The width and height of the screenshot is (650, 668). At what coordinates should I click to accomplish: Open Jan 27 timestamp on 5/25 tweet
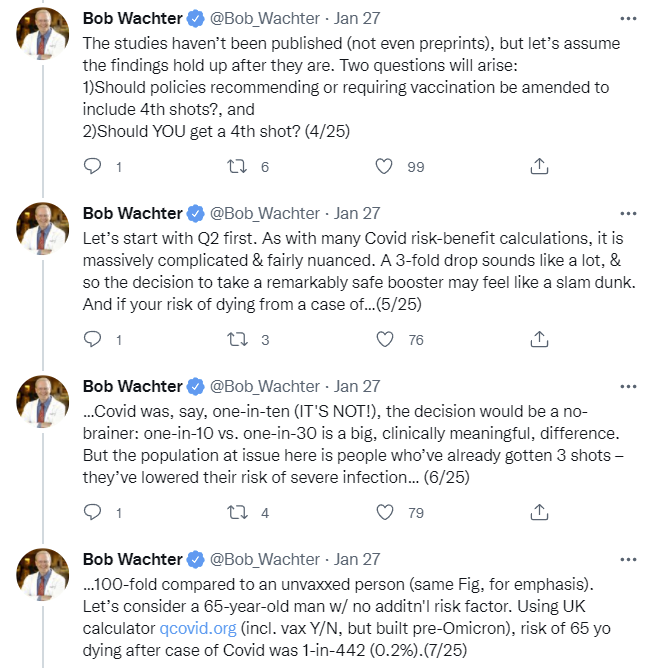click(x=357, y=213)
